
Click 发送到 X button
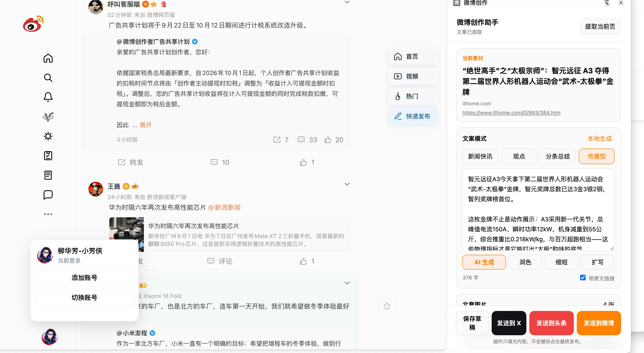tap(509, 323)
